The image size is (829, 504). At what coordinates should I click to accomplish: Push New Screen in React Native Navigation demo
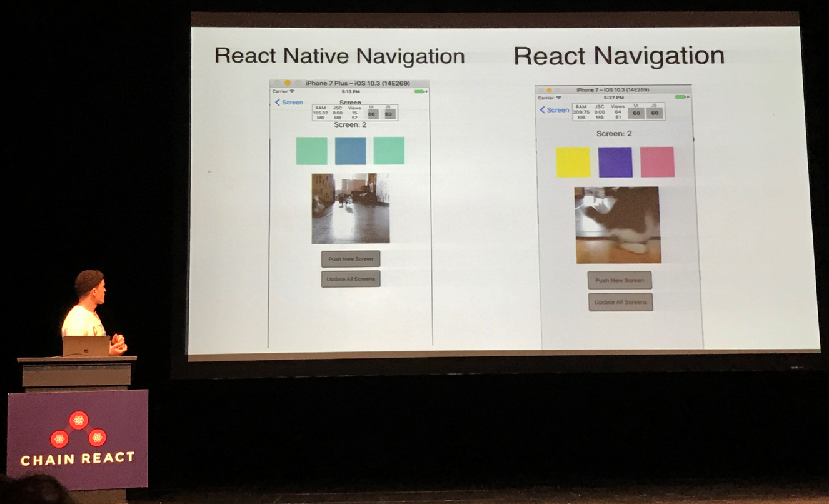[x=351, y=259]
